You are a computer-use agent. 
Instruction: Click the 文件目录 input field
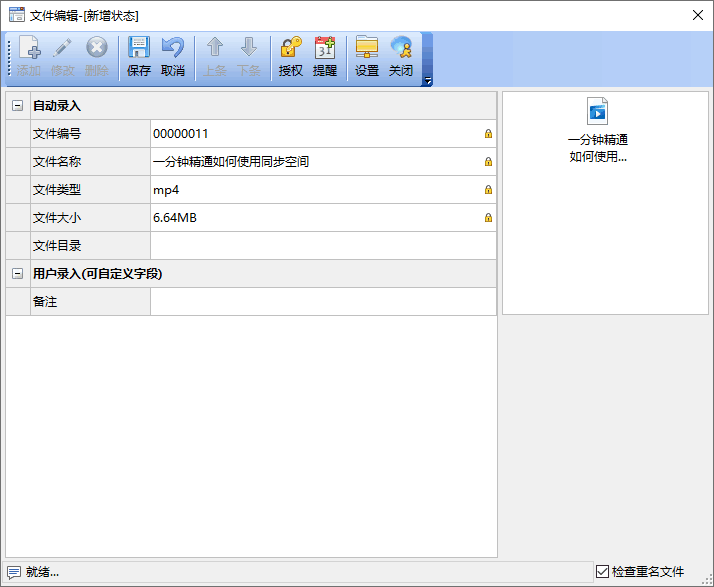pyautogui.click(x=322, y=246)
